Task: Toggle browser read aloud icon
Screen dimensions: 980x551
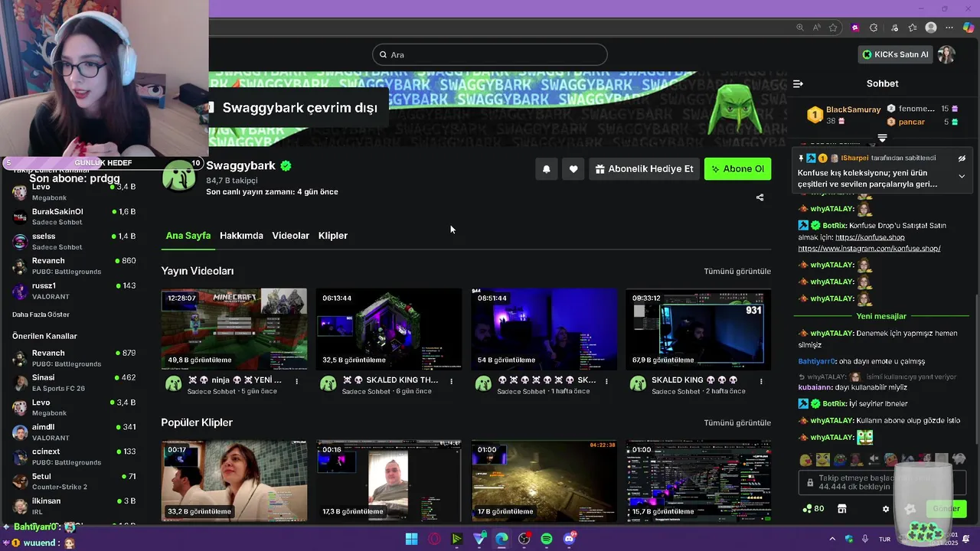Action: [817, 28]
